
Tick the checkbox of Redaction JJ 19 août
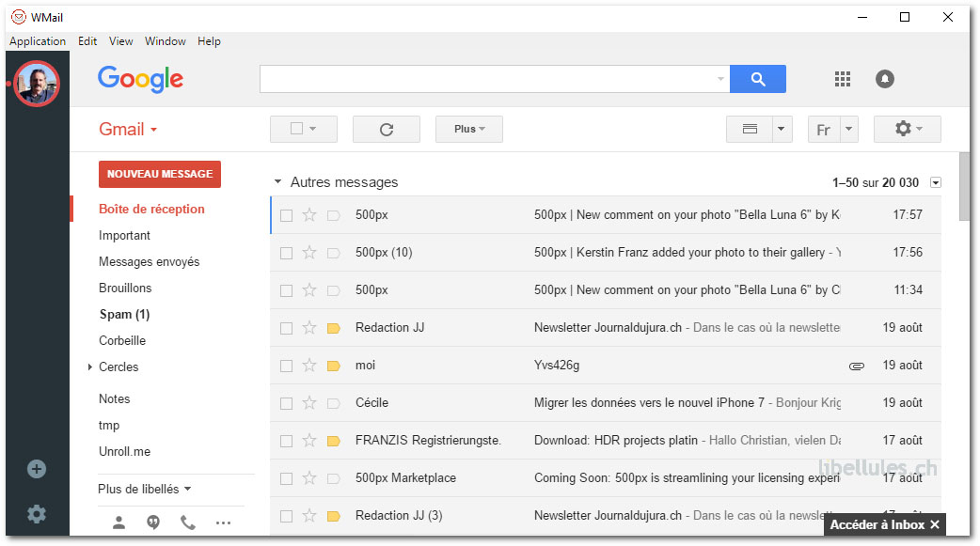286,328
